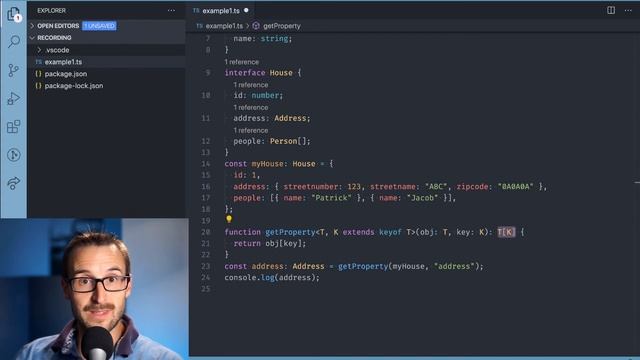Click the "Patrick" string on line 17

(x=331, y=198)
